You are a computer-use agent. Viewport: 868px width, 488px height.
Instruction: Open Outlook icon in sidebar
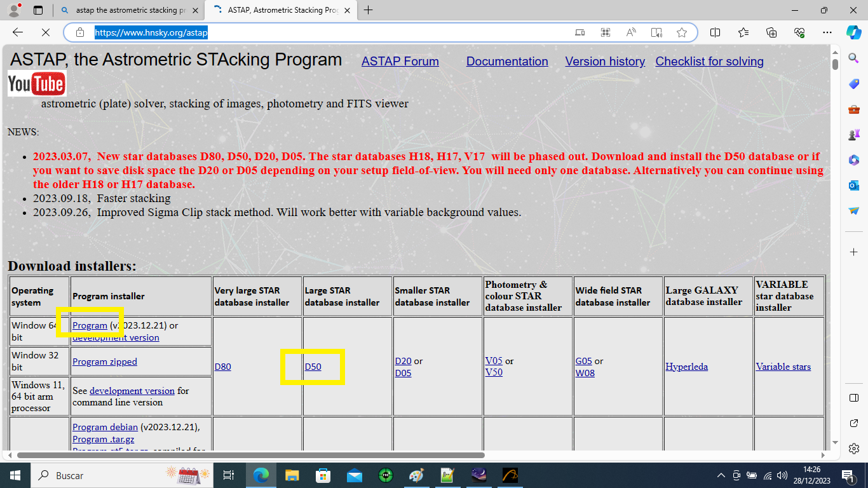(854, 186)
